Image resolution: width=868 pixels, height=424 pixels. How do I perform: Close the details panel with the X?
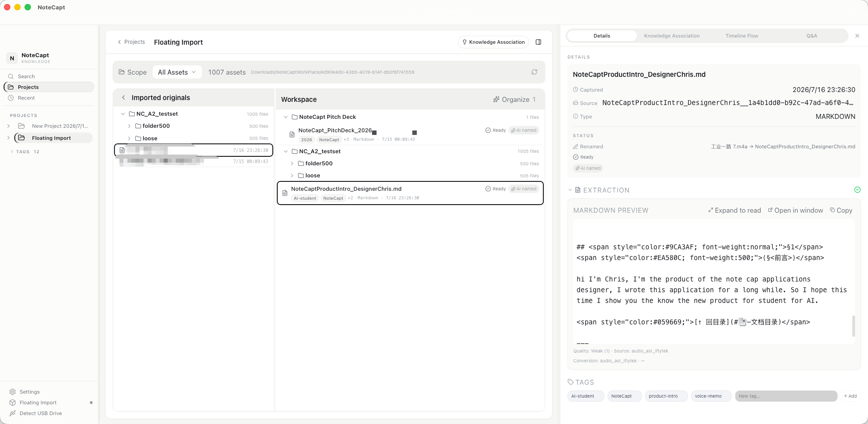pyautogui.click(x=857, y=36)
